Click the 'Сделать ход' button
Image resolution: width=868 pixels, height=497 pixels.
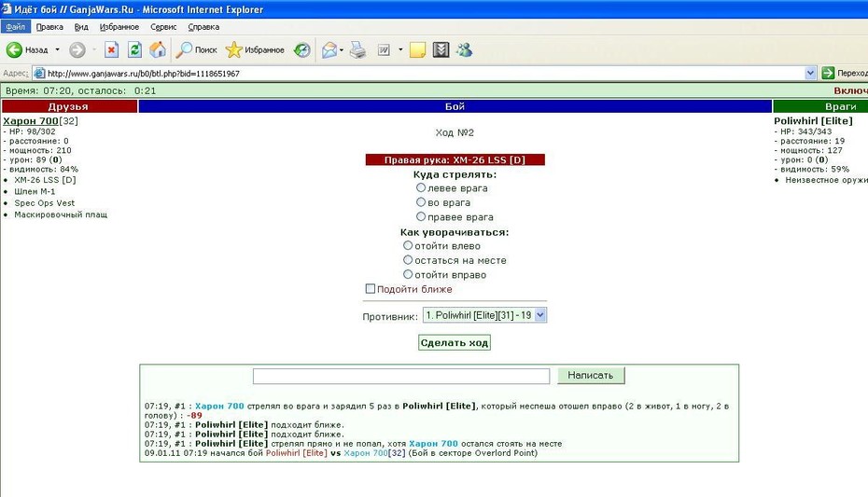[454, 343]
